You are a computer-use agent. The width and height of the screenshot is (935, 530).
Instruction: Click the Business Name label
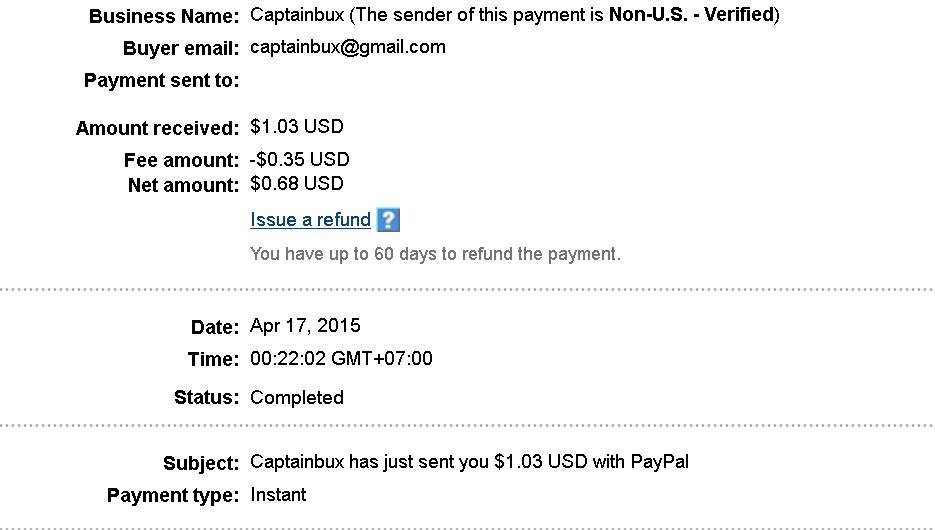pyautogui.click(x=164, y=16)
